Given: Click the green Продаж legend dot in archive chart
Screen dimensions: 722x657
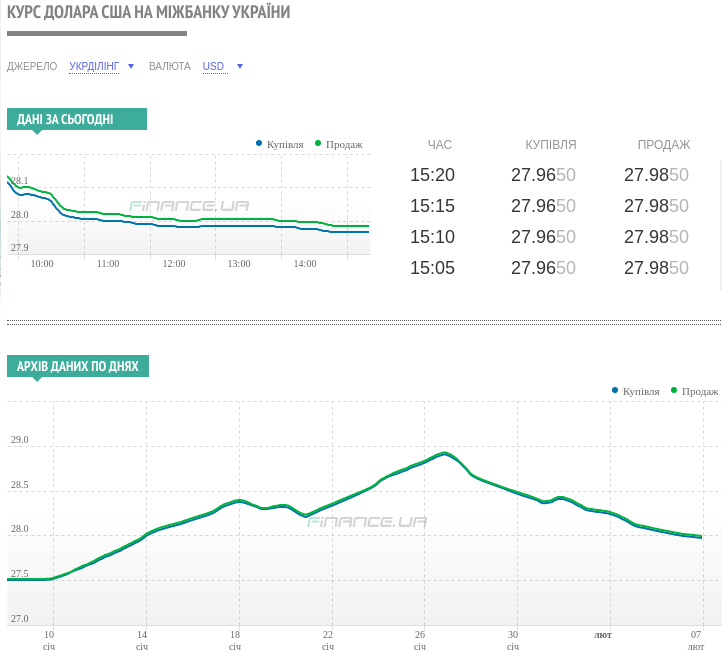Looking at the screenshot, I should coord(674,390).
